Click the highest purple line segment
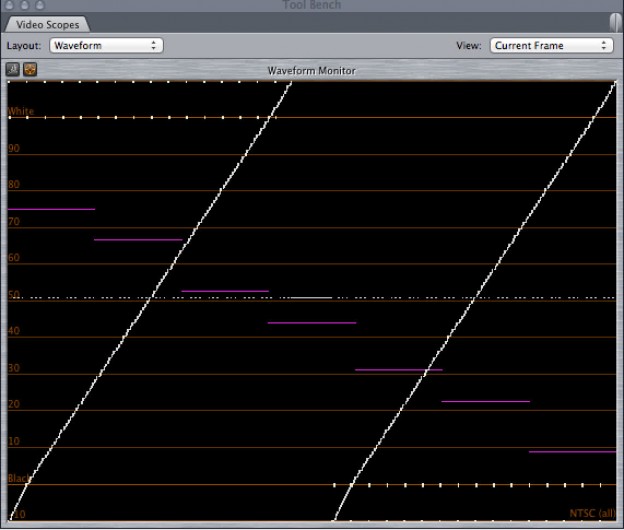Viewport: 624px width, 530px height. pos(51,209)
